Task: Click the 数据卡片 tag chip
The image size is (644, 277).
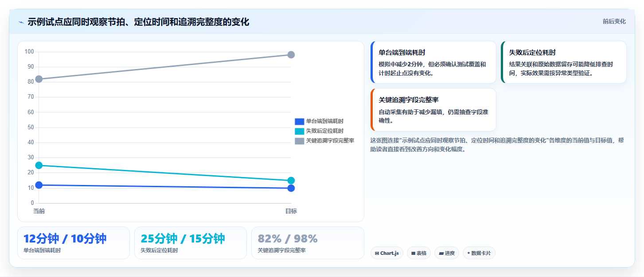Action: pos(479,253)
